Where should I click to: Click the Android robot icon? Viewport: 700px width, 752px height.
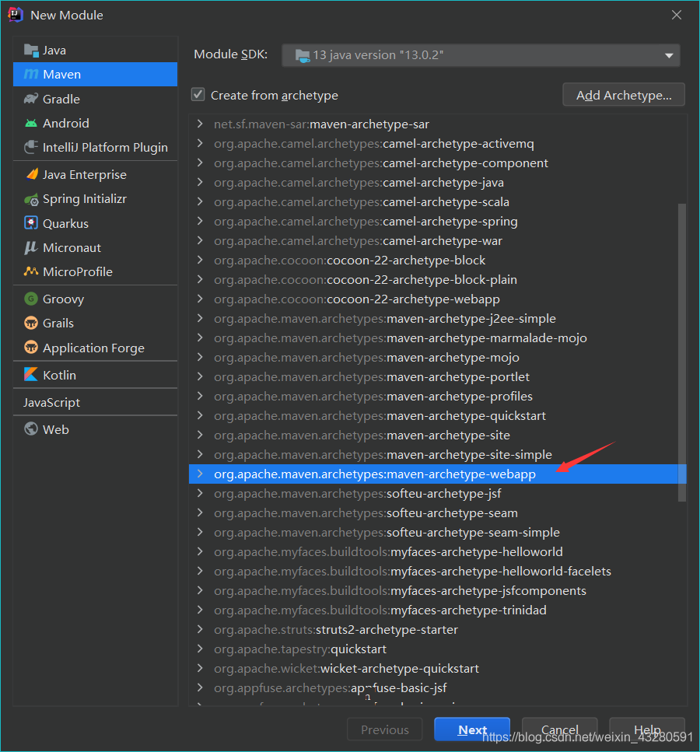click(x=31, y=123)
